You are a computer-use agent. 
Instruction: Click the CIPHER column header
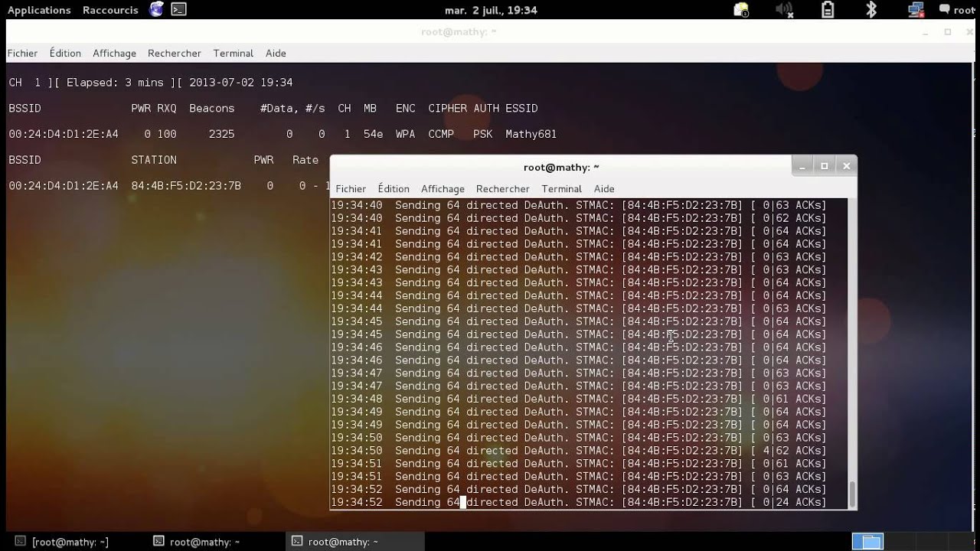point(447,109)
